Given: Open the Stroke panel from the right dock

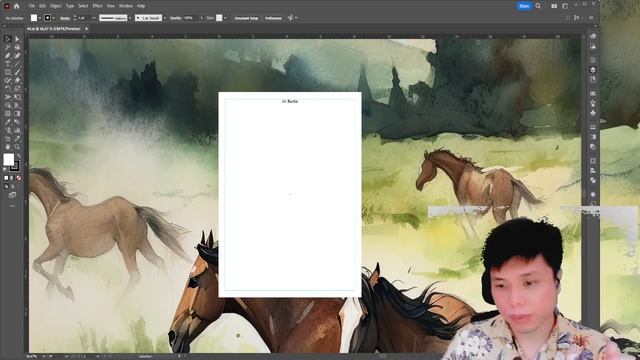Looking at the screenshot, I should point(593,127).
